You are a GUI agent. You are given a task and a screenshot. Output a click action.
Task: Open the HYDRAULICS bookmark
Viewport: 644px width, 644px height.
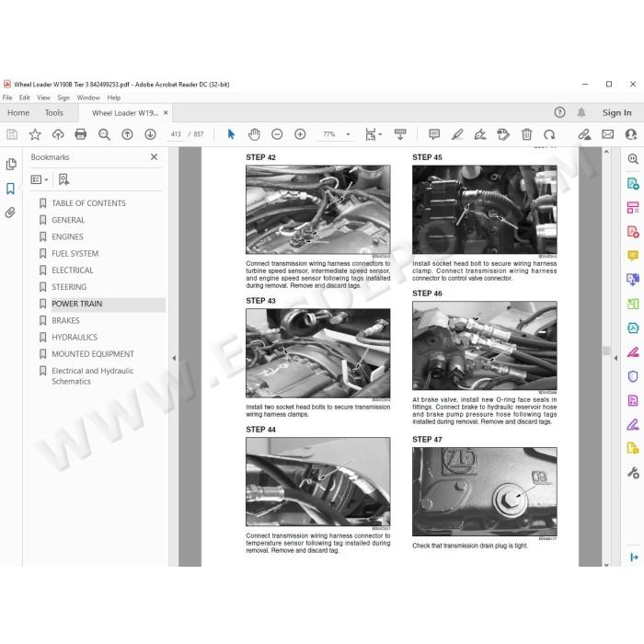pos(75,338)
